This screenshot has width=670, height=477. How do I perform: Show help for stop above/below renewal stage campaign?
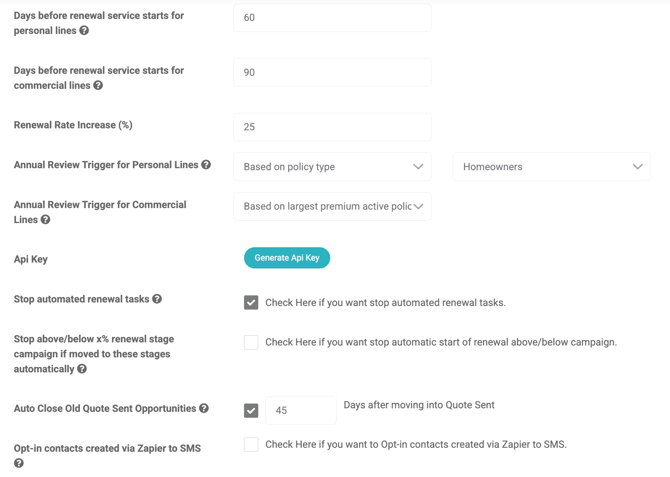pos(82,369)
